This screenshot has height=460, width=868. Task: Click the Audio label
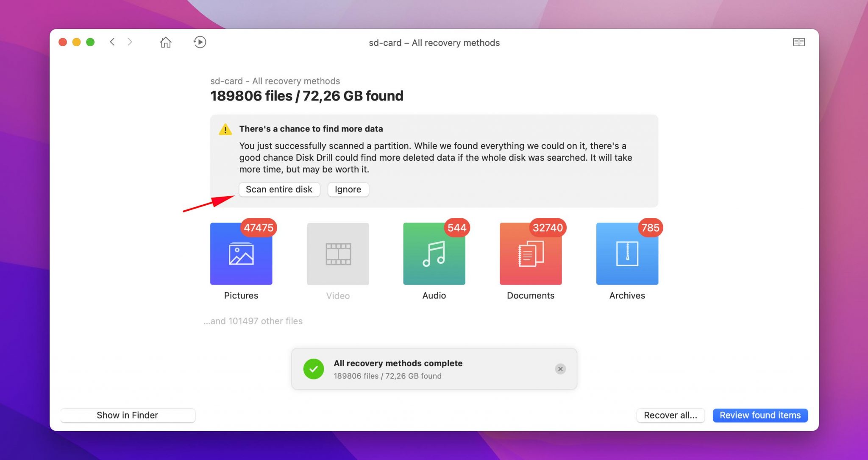click(x=434, y=296)
